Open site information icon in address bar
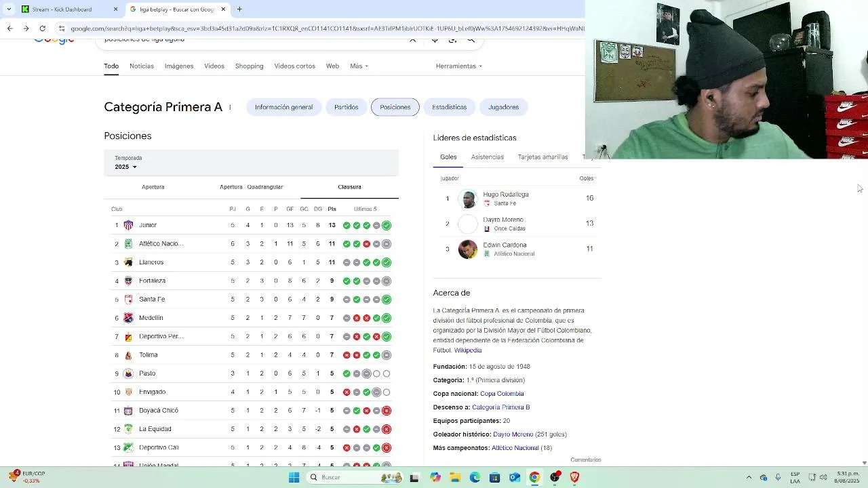Screen dimensions: 868x488 pos(62,28)
